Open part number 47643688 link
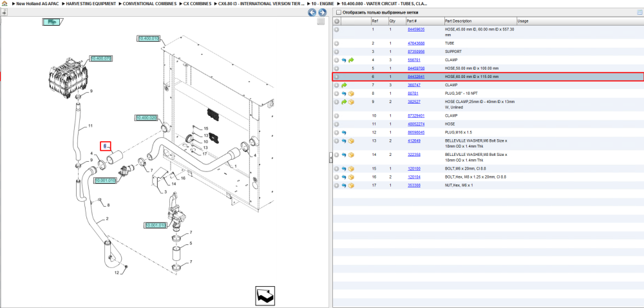Screen dimensions: 644x308 coord(416,43)
